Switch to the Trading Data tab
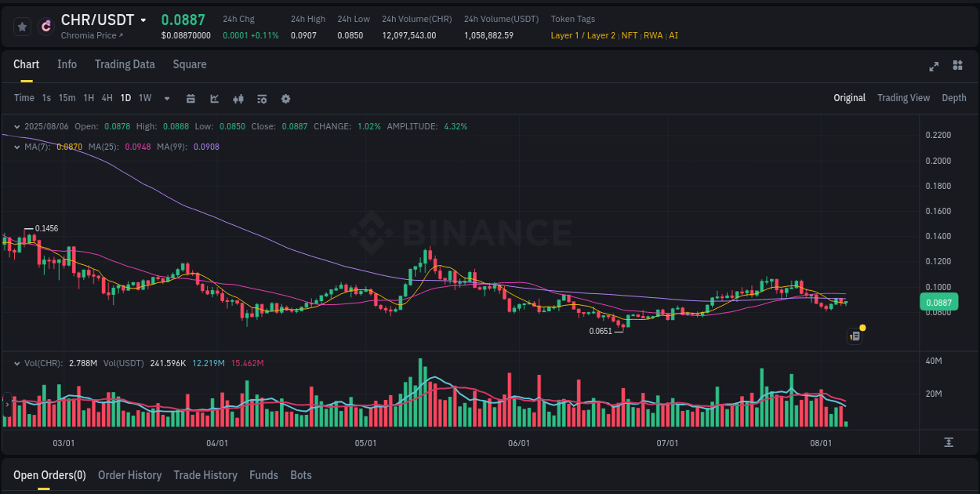 (125, 64)
